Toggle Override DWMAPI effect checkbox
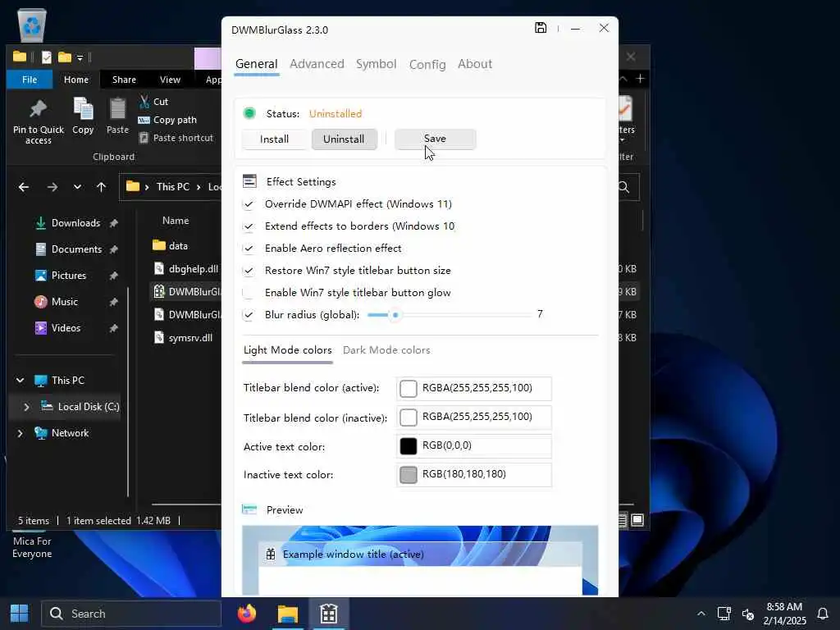This screenshot has width=840, height=630. (248, 204)
